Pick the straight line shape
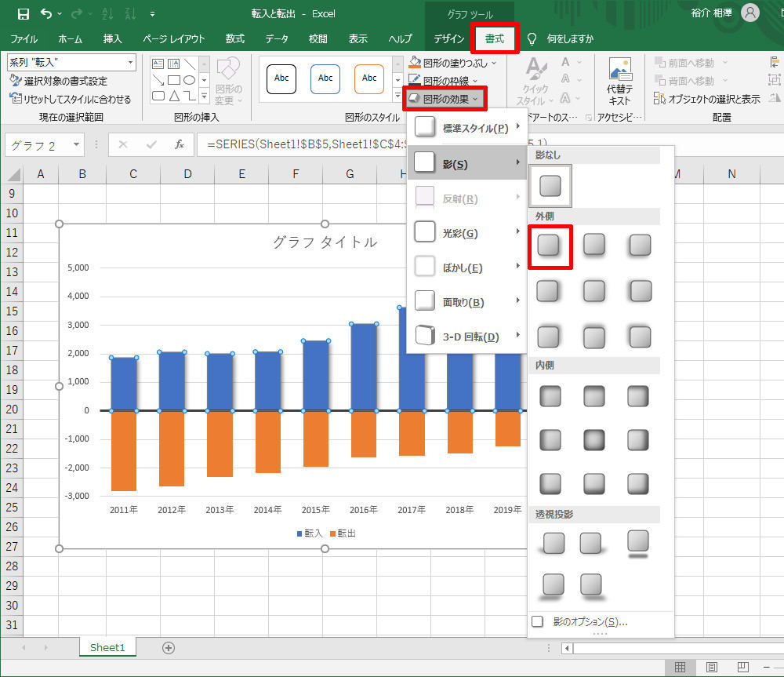Screen dimensions: 784x677 click(x=190, y=64)
